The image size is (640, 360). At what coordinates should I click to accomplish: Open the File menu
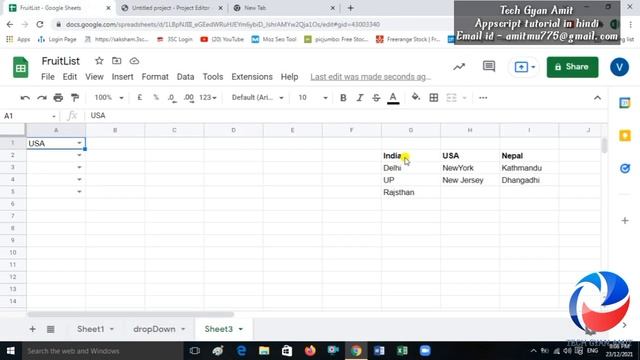(x=48, y=77)
